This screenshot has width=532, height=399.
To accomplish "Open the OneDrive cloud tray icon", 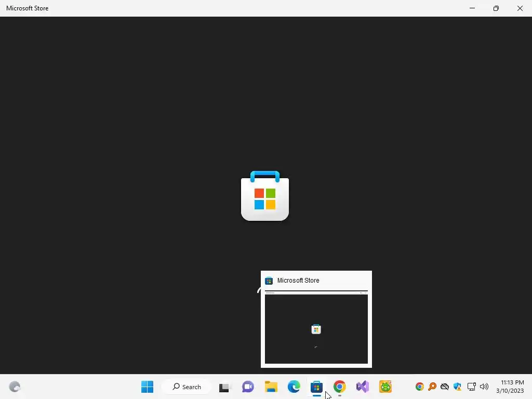I will coord(445,387).
